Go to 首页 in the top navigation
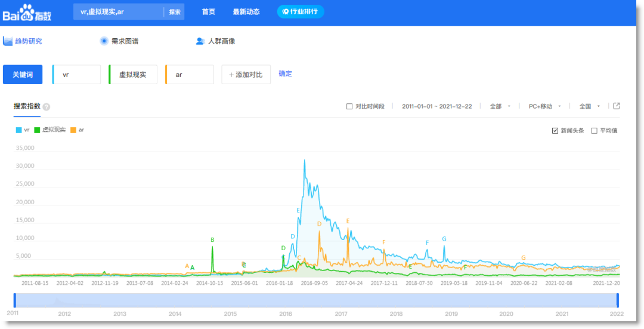 tap(208, 12)
